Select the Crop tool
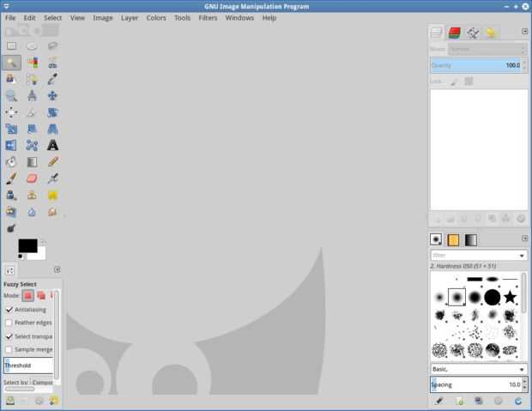This screenshot has height=411, width=532. pos(32,112)
